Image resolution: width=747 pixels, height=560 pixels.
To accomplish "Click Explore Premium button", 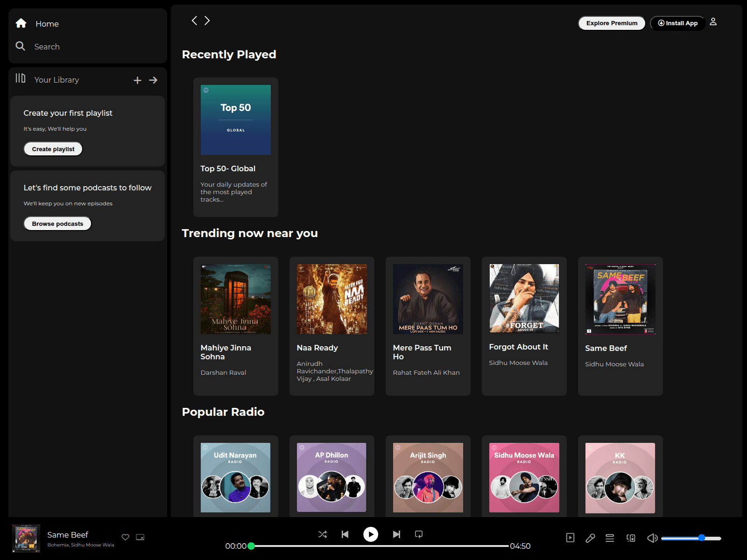I will 612,23.
